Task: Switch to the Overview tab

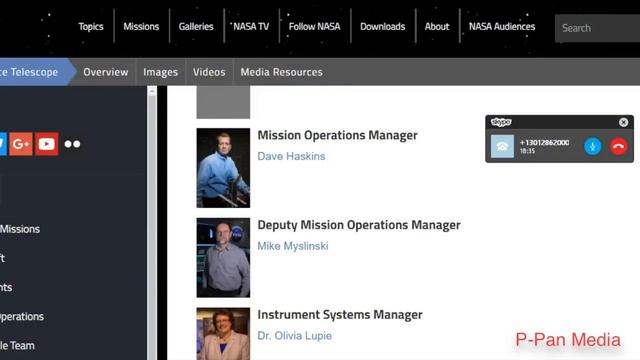Action: tap(105, 72)
